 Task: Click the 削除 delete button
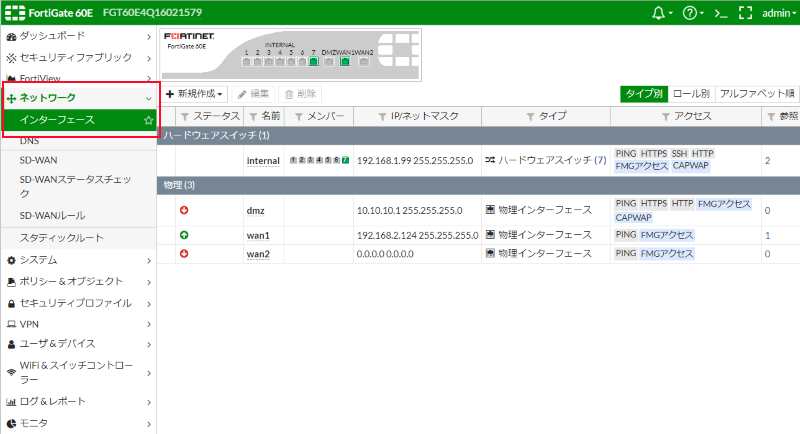coord(301,94)
